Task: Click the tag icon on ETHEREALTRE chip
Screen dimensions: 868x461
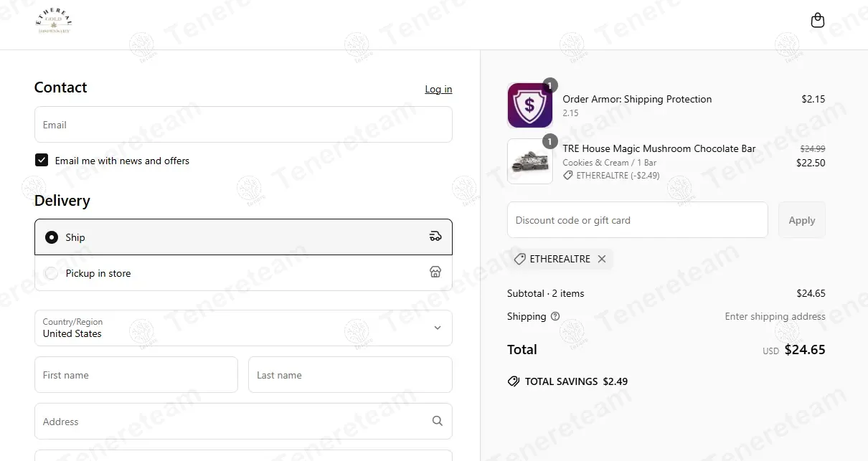Action: tap(520, 259)
